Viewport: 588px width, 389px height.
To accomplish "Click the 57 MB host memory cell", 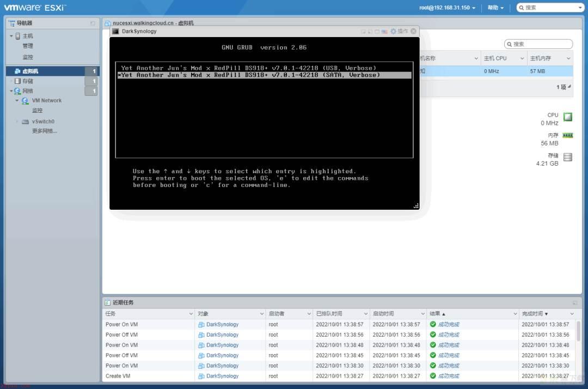I will (x=537, y=71).
